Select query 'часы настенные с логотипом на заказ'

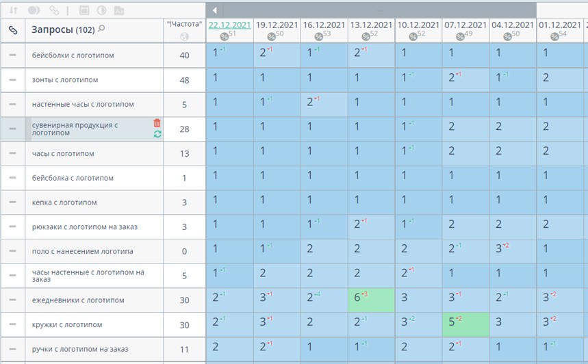88,276
